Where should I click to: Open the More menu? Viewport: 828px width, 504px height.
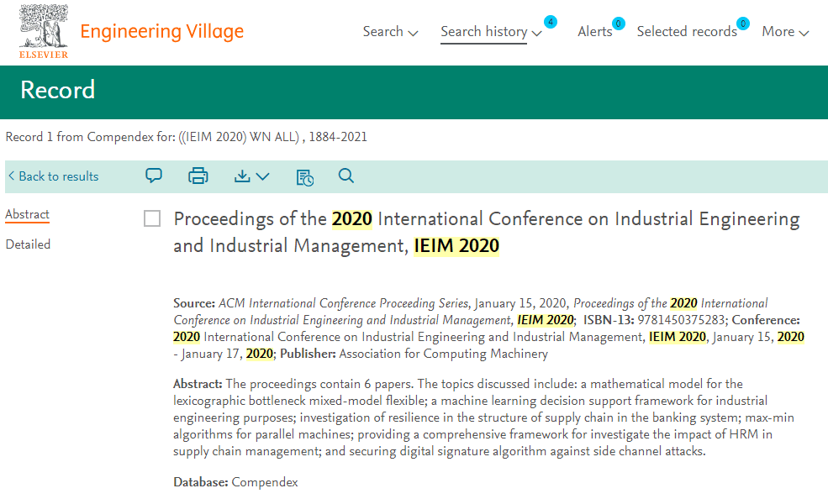[x=785, y=32]
